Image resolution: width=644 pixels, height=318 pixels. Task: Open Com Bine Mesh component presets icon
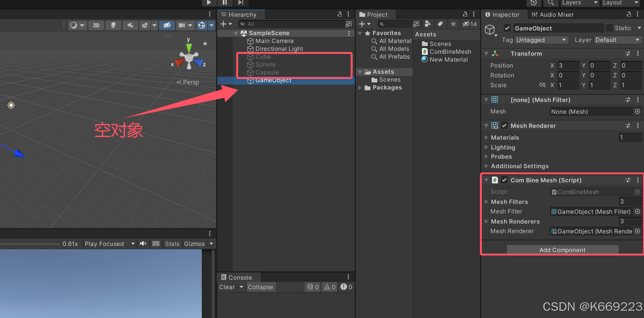point(628,180)
